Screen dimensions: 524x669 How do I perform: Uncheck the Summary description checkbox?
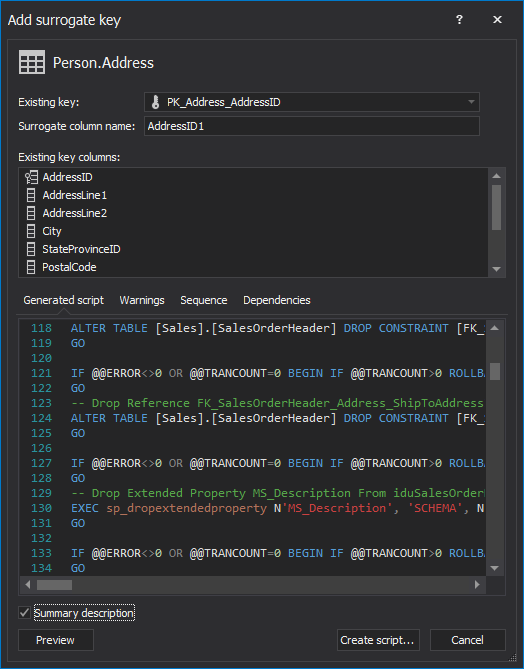(24, 613)
